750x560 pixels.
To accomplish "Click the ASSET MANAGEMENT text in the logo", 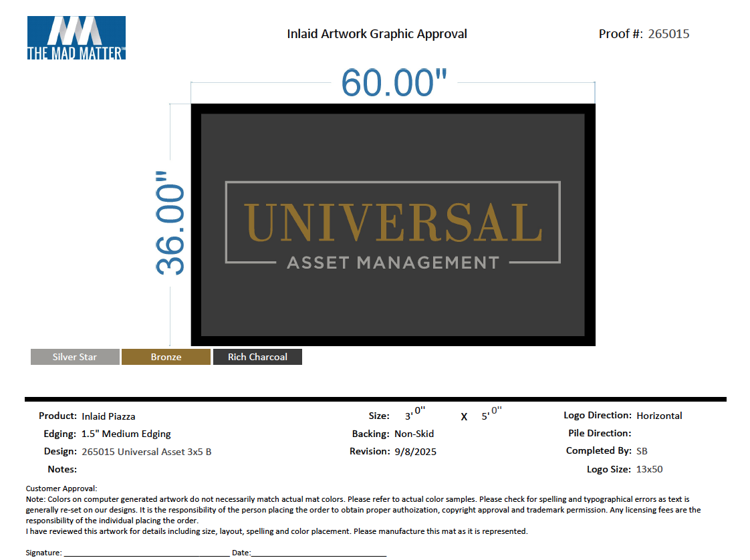I will tap(393, 263).
